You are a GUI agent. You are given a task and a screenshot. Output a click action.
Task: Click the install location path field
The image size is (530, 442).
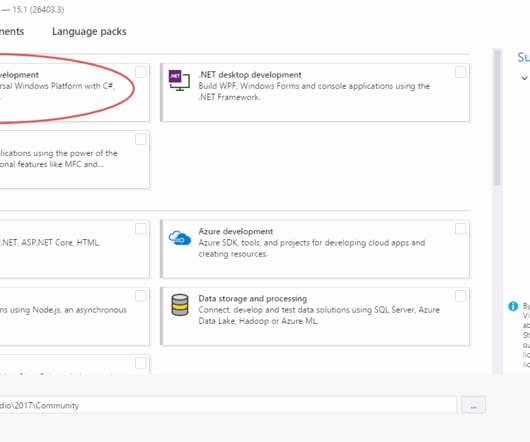coord(228,405)
